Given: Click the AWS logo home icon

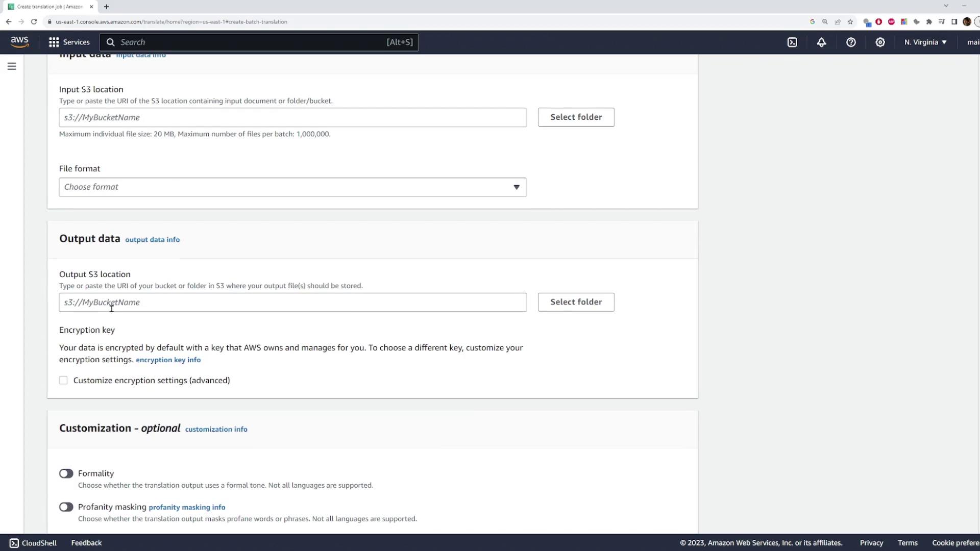Looking at the screenshot, I should coord(19,42).
